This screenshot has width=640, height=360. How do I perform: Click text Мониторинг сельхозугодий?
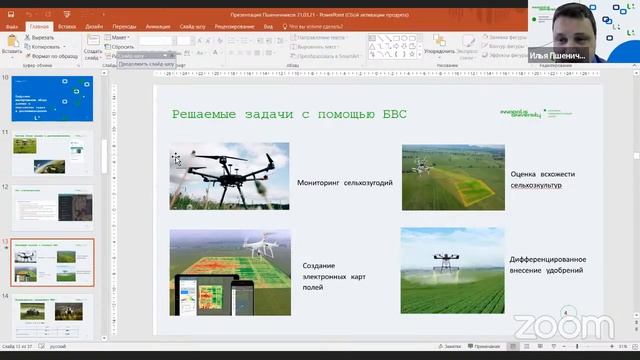pos(345,183)
